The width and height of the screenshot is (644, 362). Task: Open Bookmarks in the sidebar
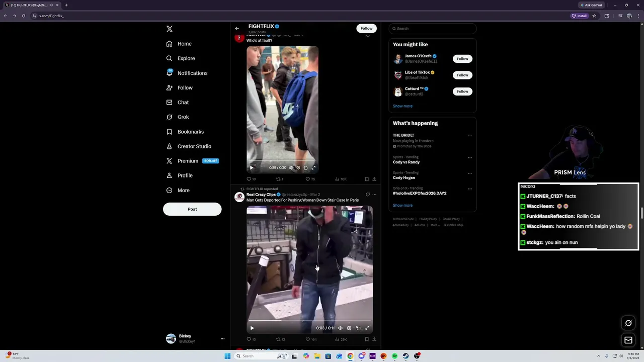click(x=185, y=132)
